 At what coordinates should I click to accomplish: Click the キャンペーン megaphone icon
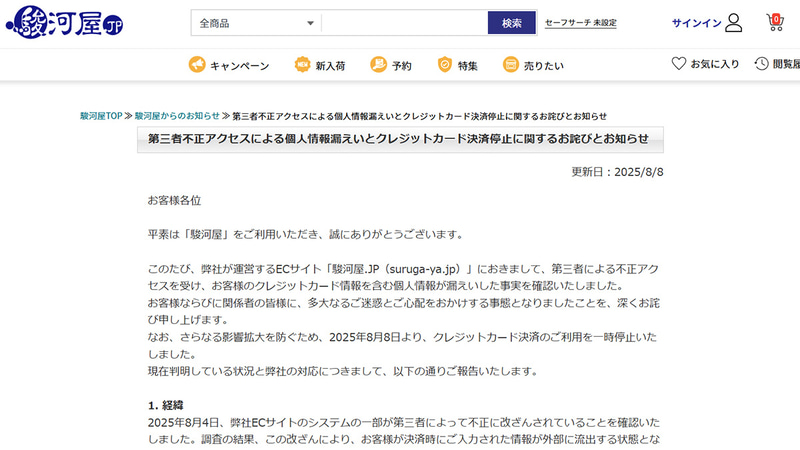(x=197, y=65)
